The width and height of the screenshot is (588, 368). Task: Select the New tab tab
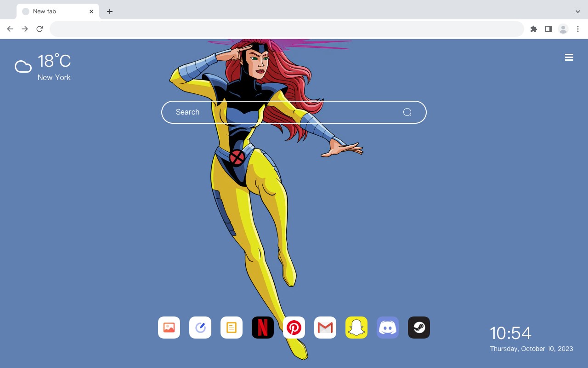click(58, 11)
